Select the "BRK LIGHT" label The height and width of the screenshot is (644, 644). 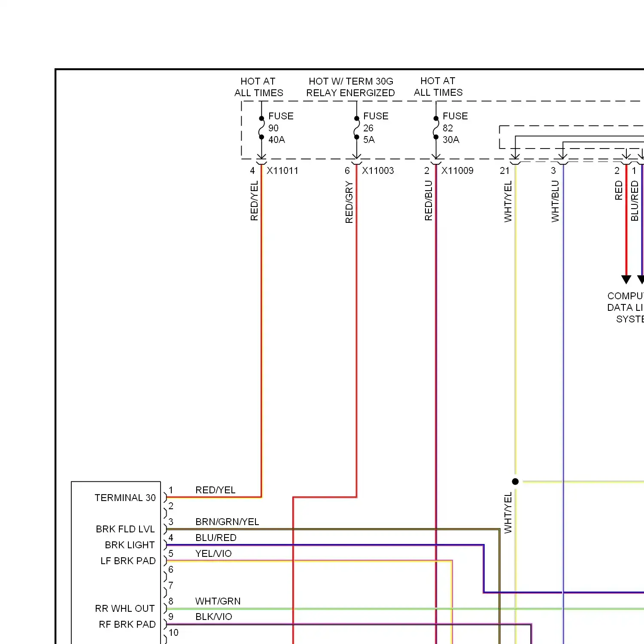click(x=130, y=545)
